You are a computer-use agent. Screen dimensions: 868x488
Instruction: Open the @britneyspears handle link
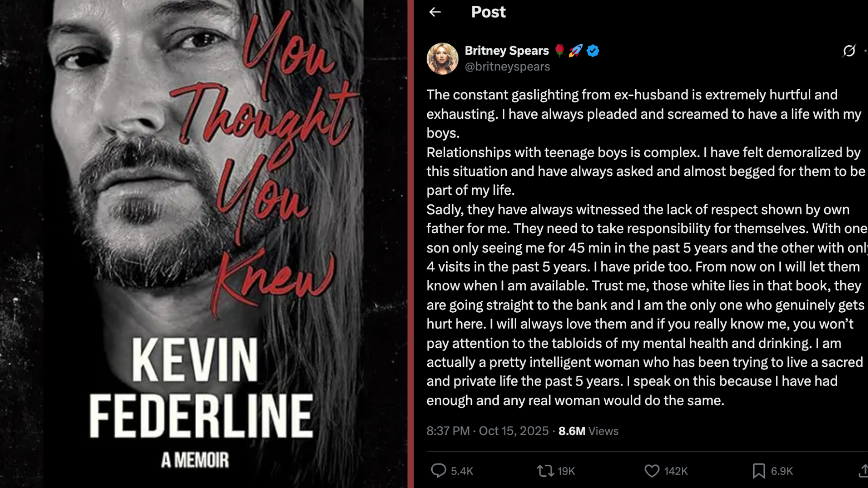[x=507, y=67]
